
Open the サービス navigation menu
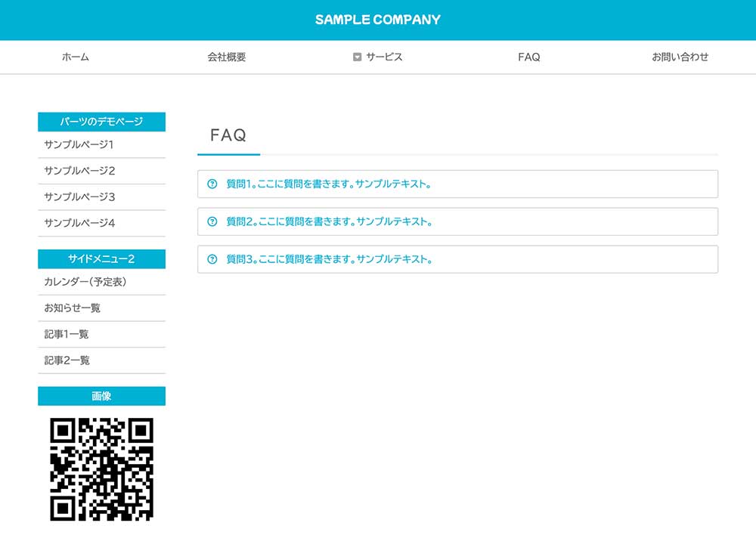click(x=384, y=57)
